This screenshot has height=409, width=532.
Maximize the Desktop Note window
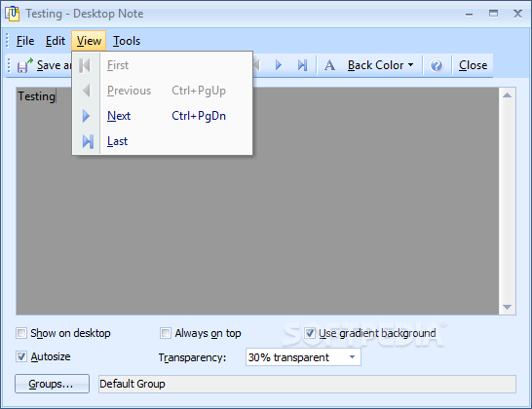pyautogui.click(x=493, y=14)
